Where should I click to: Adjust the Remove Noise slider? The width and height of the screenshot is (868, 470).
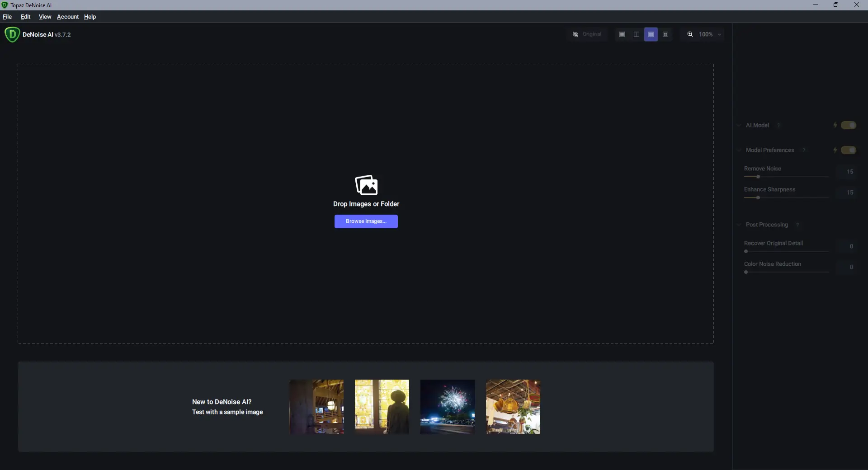pos(786,177)
